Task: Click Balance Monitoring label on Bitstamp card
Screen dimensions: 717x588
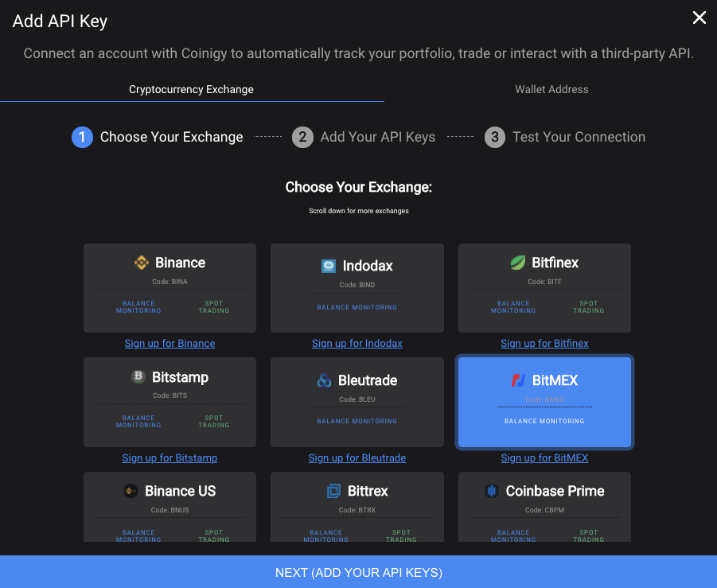Action: pyautogui.click(x=138, y=422)
